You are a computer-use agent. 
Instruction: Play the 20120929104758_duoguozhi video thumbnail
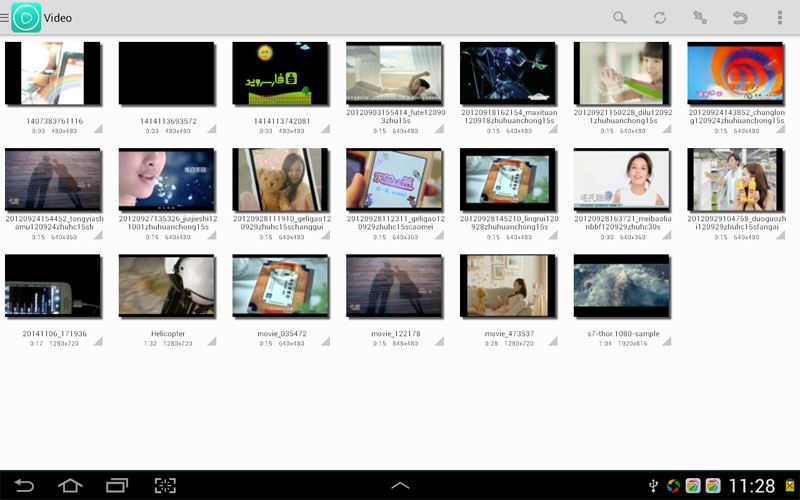[735, 180]
